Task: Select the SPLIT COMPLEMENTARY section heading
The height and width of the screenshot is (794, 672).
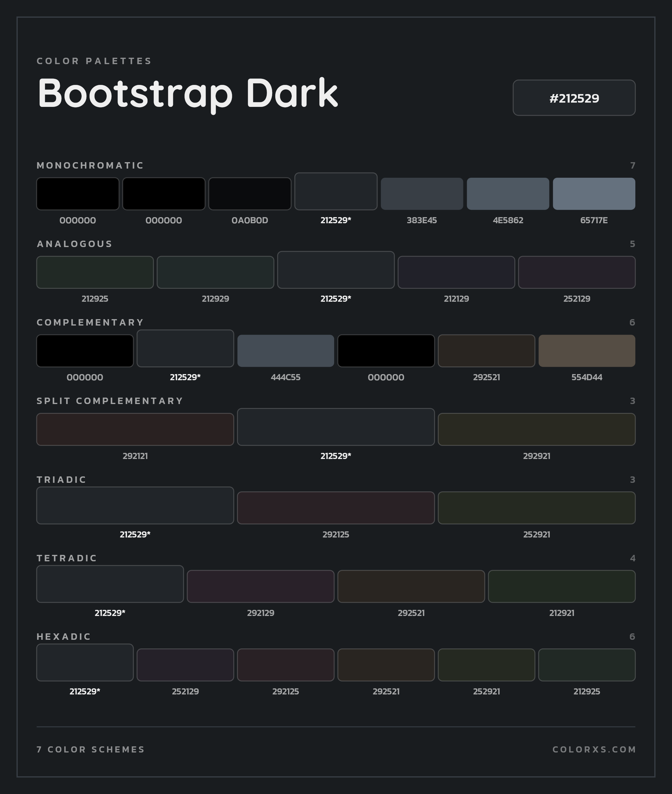Action: point(110,401)
